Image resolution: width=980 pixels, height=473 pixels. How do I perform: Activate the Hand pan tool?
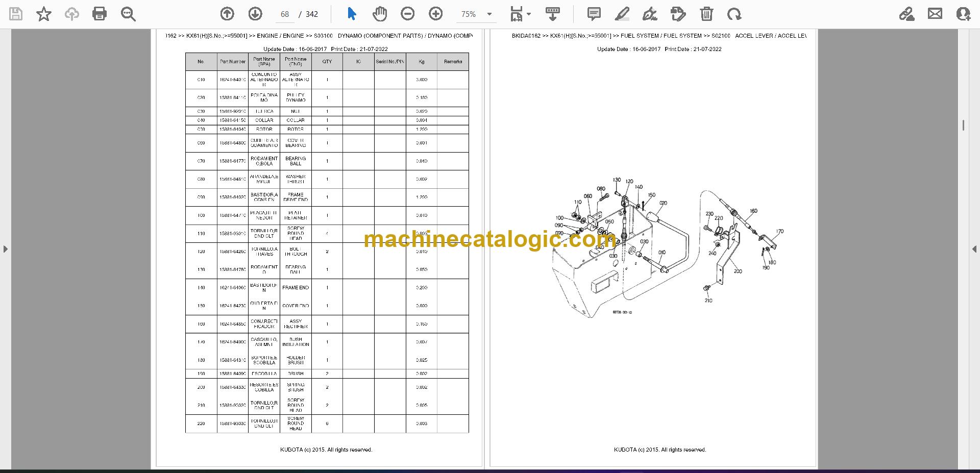pyautogui.click(x=379, y=14)
